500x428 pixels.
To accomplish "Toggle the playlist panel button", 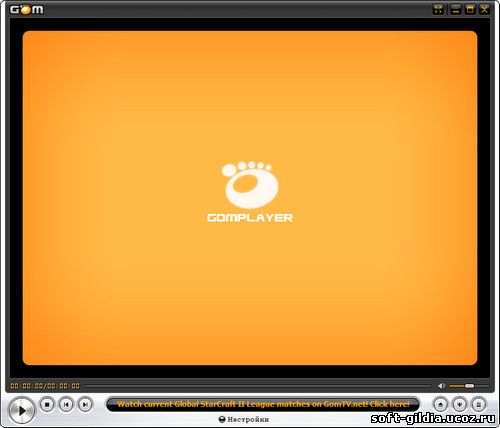I will tap(479, 405).
